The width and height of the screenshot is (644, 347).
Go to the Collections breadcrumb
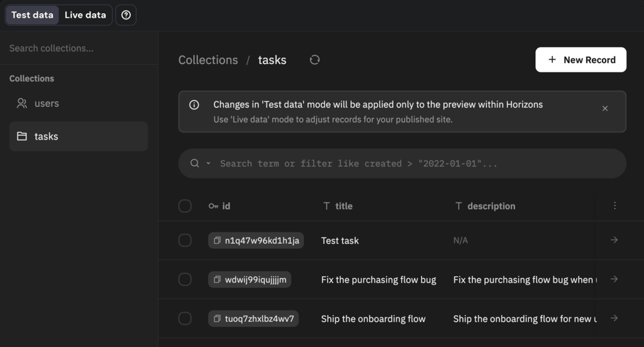tap(208, 60)
